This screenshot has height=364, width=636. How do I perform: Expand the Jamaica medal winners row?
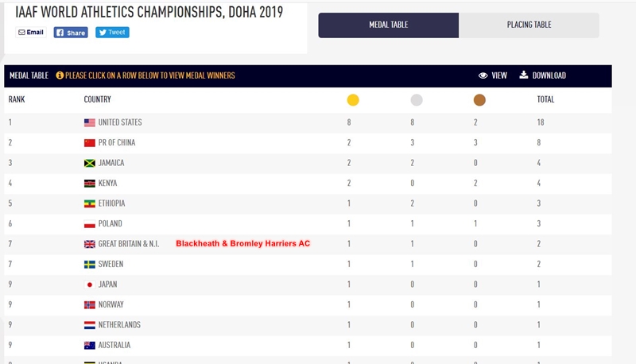pos(308,163)
